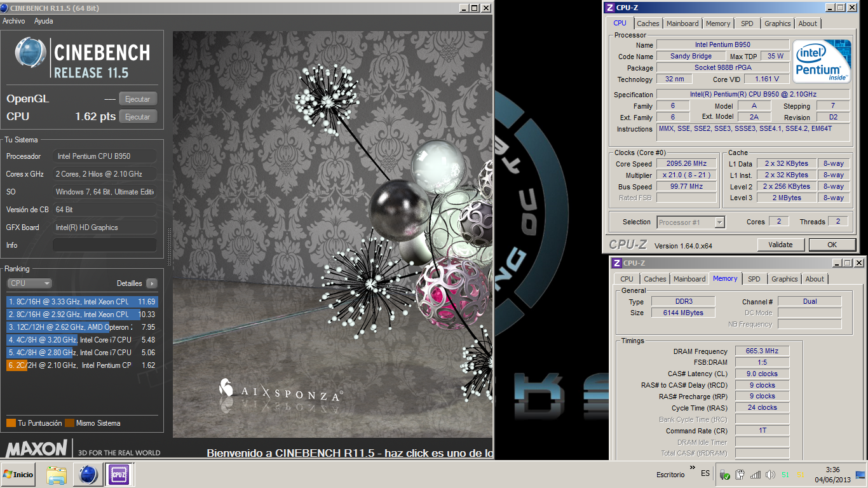The width and height of the screenshot is (868, 488).
Task: Switch to SPD tab in lower CPU-Z window
Action: pyautogui.click(x=754, y=279)
